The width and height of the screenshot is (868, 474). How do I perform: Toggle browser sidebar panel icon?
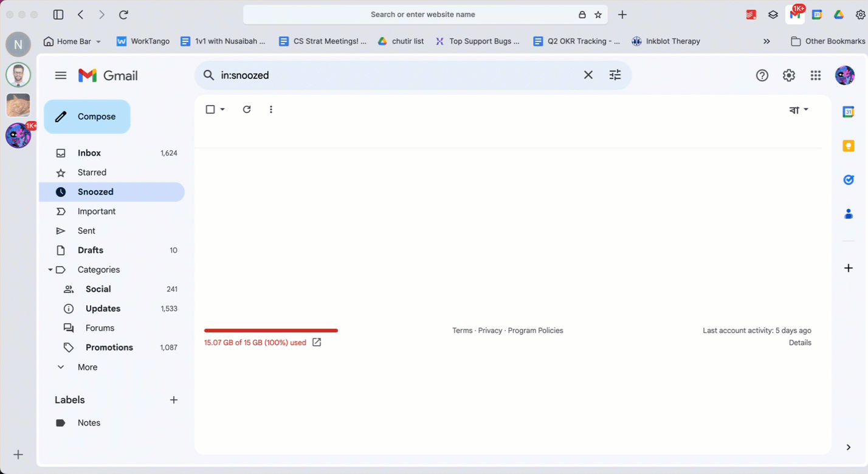tap(58, 15)
